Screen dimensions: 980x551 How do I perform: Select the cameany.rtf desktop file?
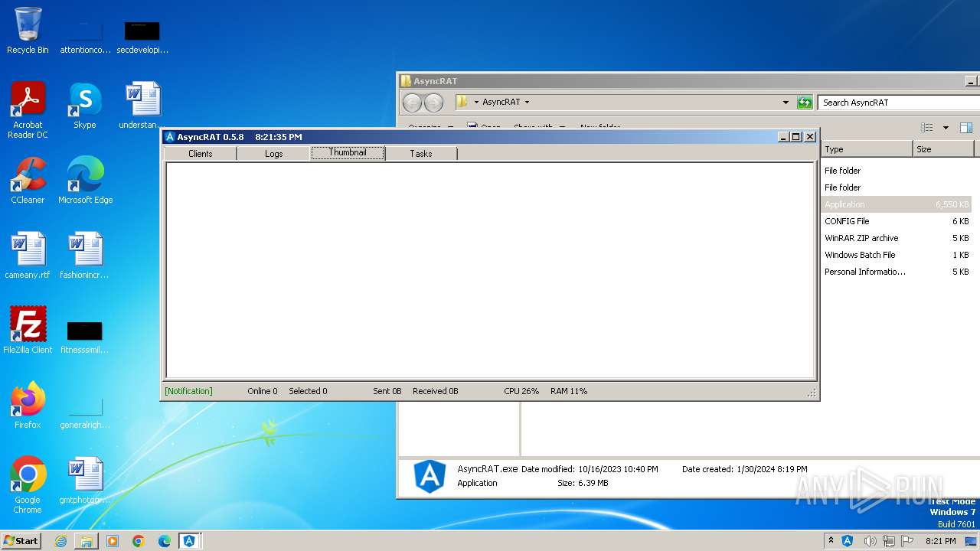(x=28, y=256)
